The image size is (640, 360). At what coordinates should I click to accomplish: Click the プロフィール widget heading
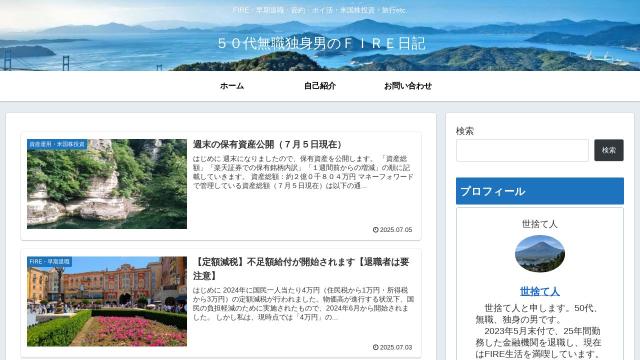tap(540, 191)
